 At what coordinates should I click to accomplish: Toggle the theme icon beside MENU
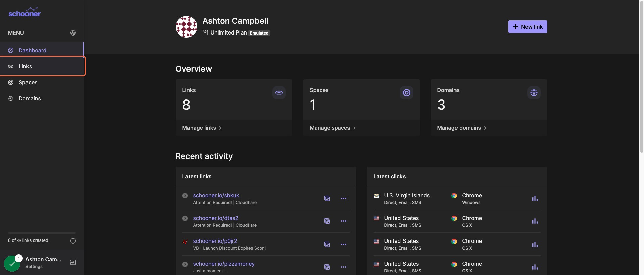pos(73,33)
